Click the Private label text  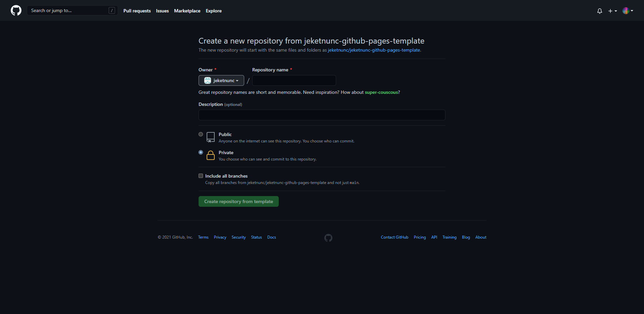226,152
